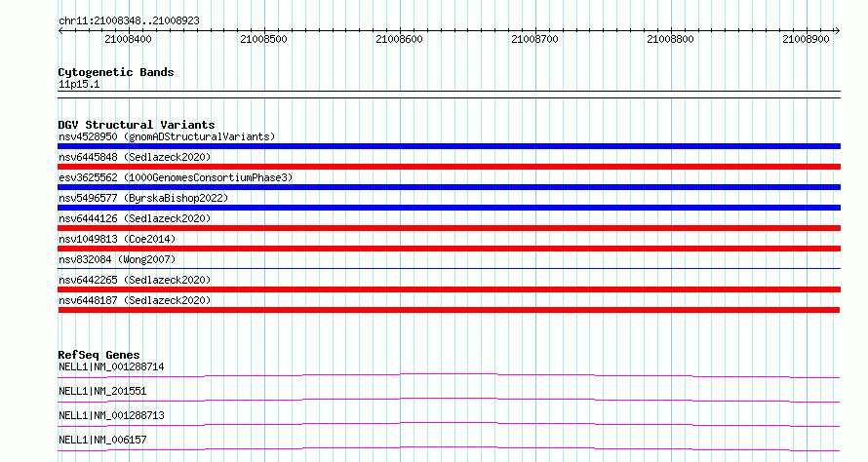Click the magenta line for NELL1|NM_001288714

pyautogui.click(x=449, y=375)
